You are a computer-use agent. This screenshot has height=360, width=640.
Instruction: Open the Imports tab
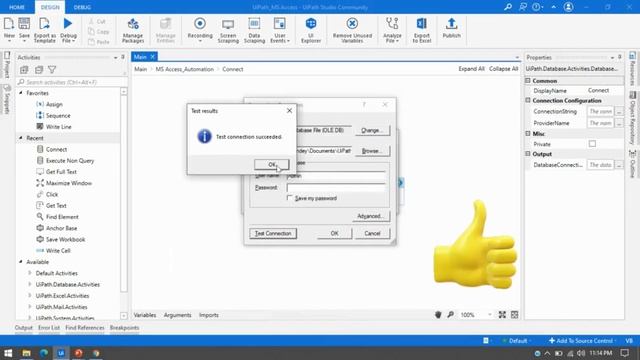(209, 315)
